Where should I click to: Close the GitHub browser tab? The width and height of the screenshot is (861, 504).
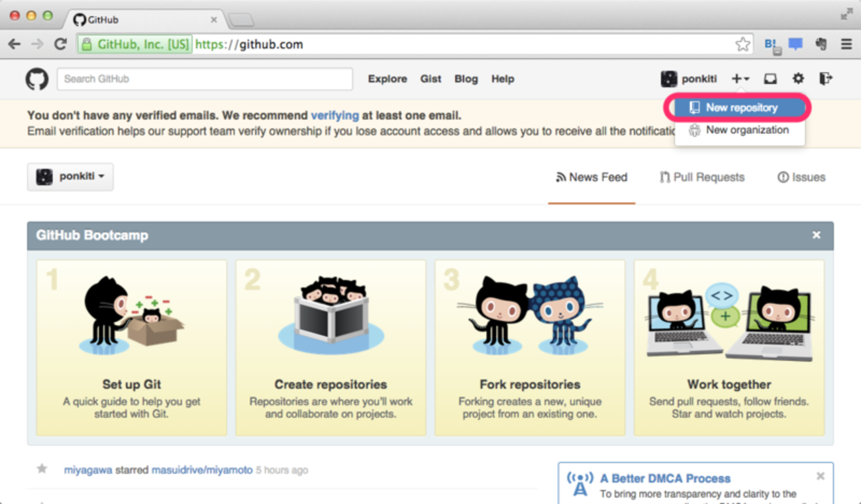point(213,20)
